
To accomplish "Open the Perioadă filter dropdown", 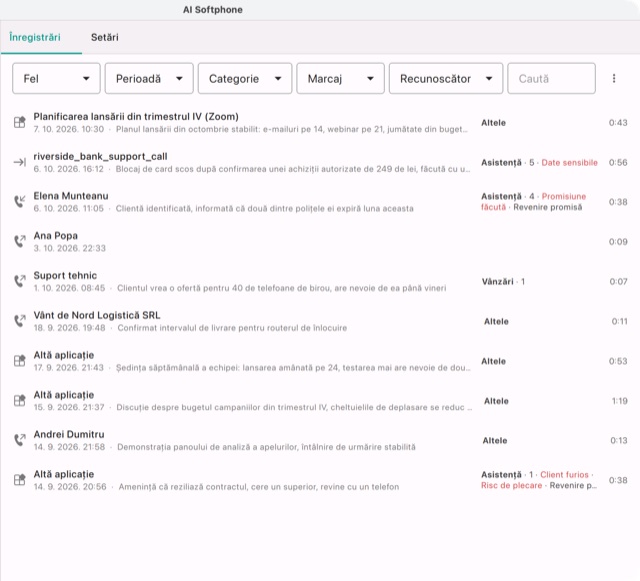I will [x=149, y=78].
